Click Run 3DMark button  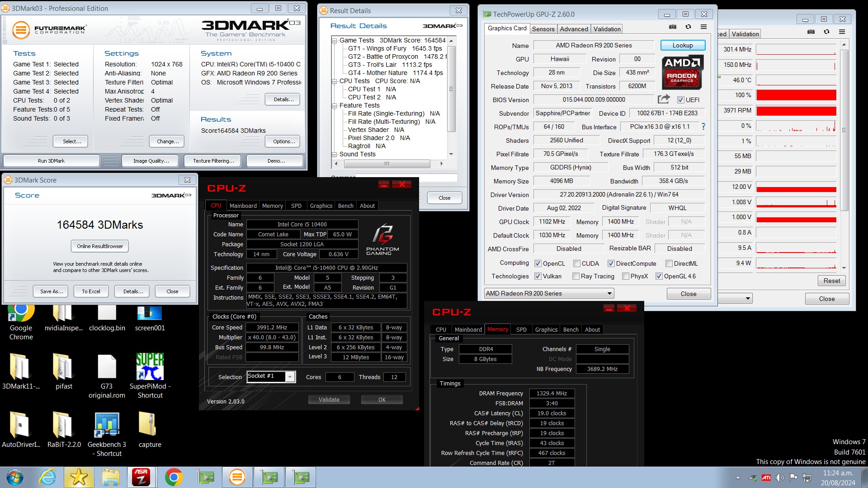(x=51, y=161)
